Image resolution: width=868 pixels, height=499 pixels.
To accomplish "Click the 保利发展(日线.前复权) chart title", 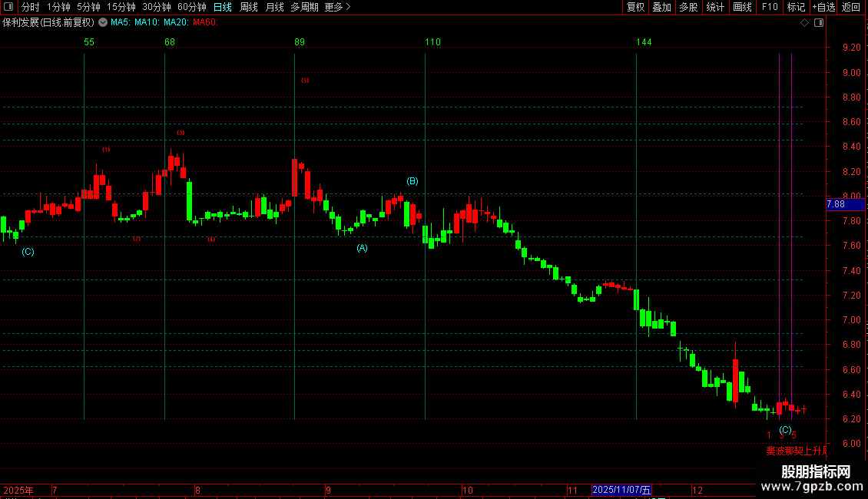I will pos(48,22).
